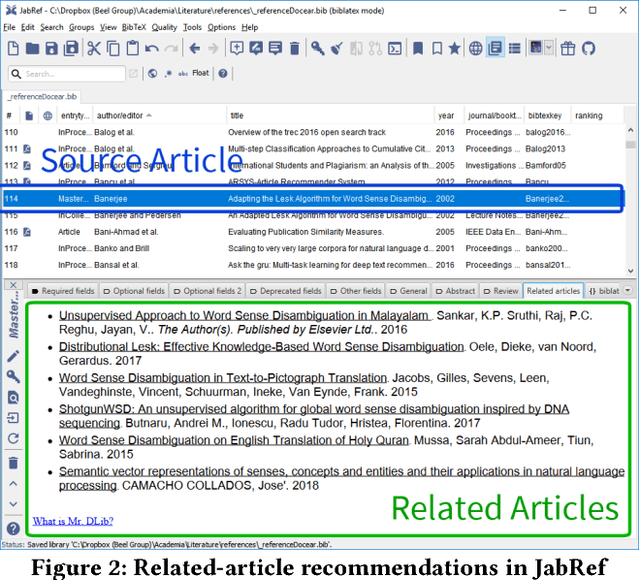Image resolution: width=640 pixels, height=580 pixels.
Task: Go to next entry with down chevron
Action: click(13, 504)
